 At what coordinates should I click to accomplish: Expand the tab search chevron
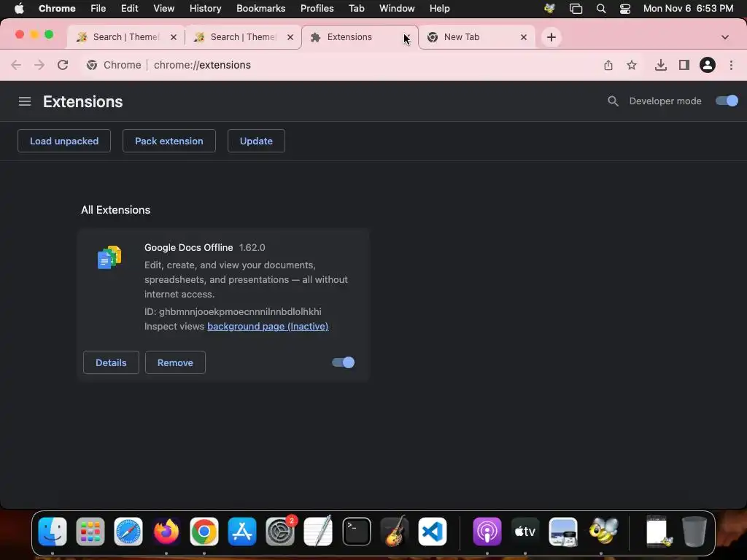point(725,37)
